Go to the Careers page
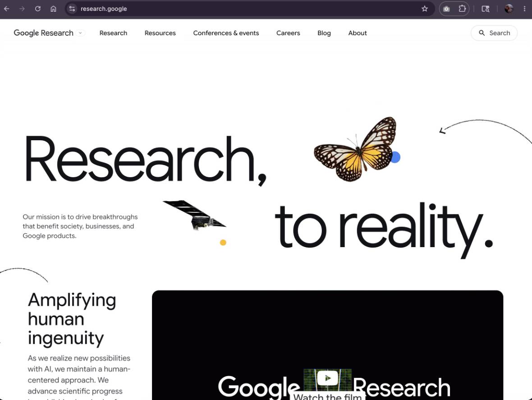Screen dimensions: 532x400 click(x=288, y=33)
